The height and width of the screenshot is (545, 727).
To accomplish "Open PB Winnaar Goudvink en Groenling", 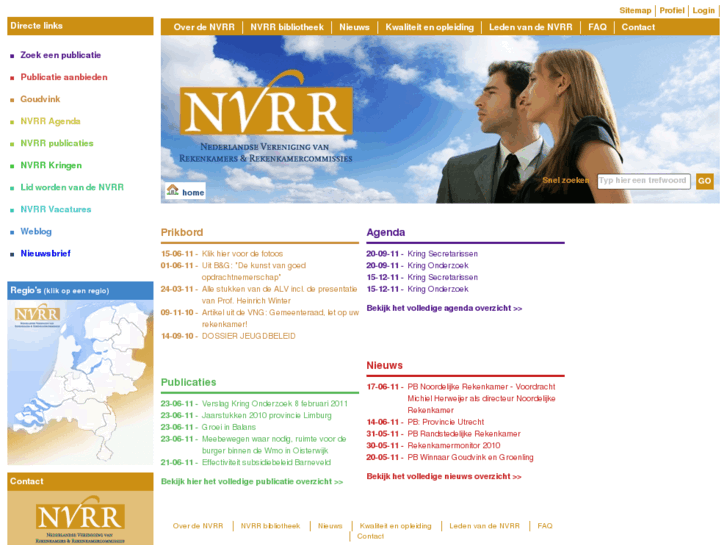I will pos(470,457).
